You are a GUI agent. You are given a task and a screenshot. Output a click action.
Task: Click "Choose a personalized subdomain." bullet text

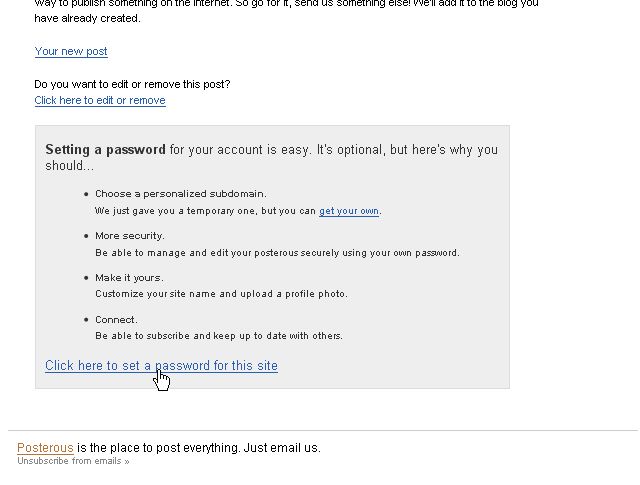(181, 194)
